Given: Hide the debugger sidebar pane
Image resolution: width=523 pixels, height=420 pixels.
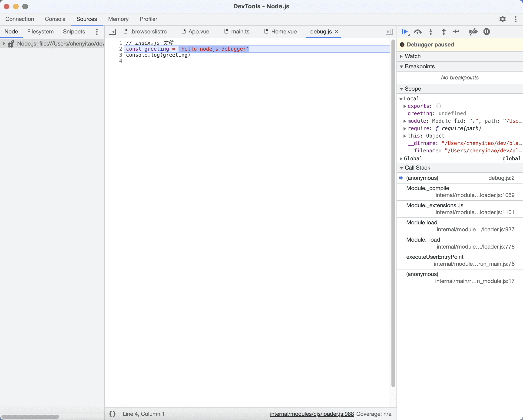Looking at the screenshot, I should tap(389, 32).
